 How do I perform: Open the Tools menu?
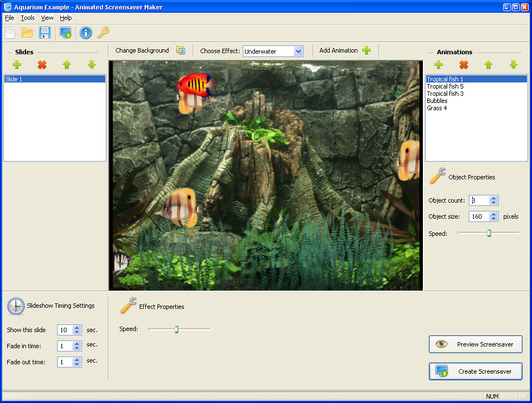28,18
